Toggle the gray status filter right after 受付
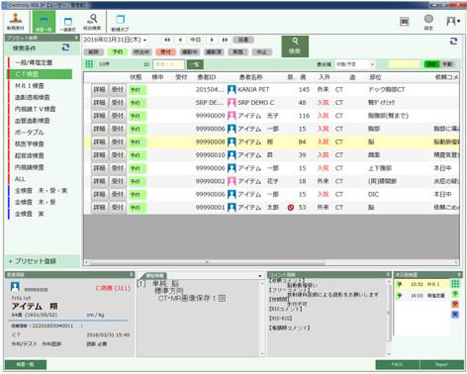Screen dimensions: 467x374 click(190, 52)
